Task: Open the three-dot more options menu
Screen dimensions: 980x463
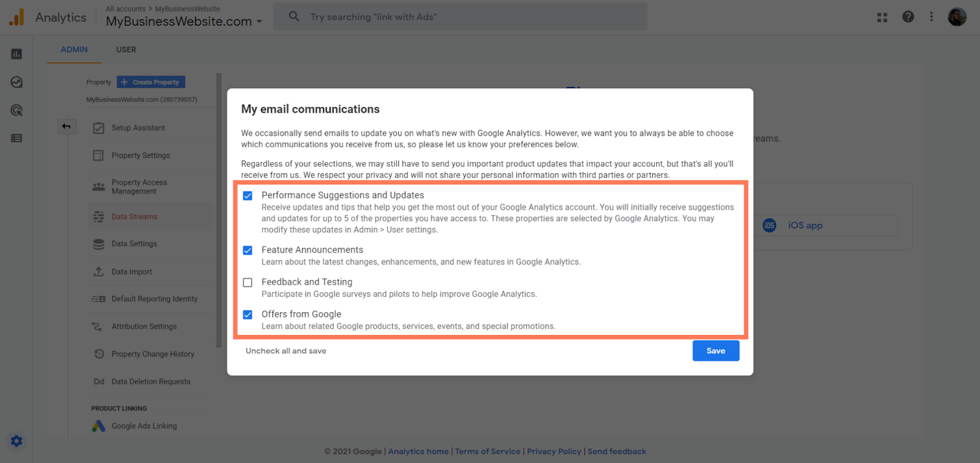Action: coord(931,17)
